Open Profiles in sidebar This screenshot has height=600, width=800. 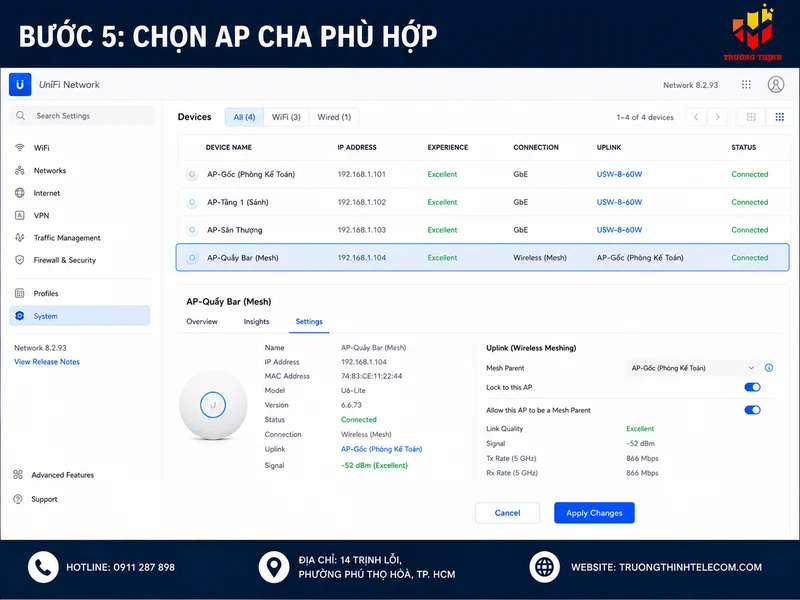coord(46,293)
